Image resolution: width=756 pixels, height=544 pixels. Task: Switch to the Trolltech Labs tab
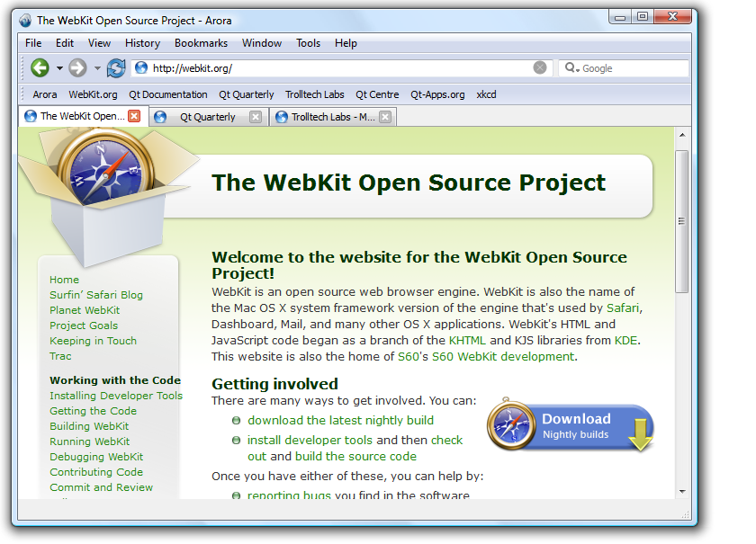click(333, 117)
